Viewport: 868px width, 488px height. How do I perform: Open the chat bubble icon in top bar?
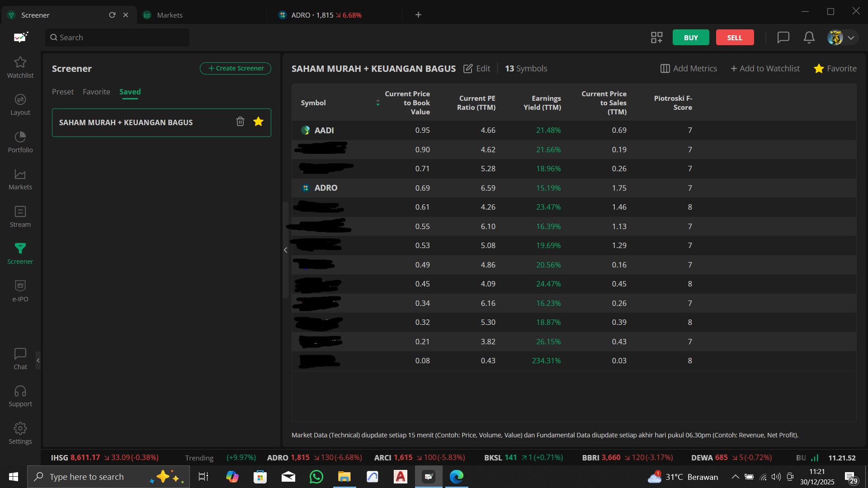[x=783, y=38]
